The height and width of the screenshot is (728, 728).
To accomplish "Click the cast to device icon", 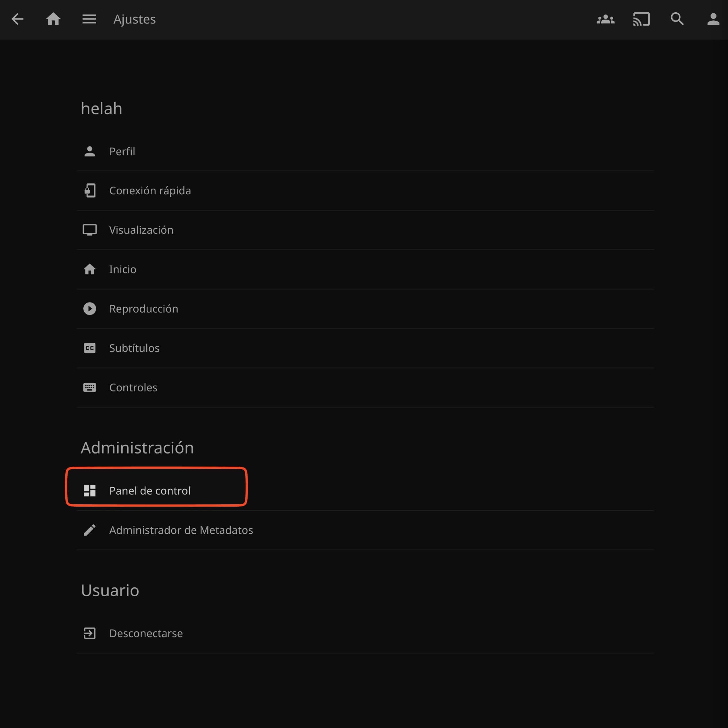I will 641,19.
